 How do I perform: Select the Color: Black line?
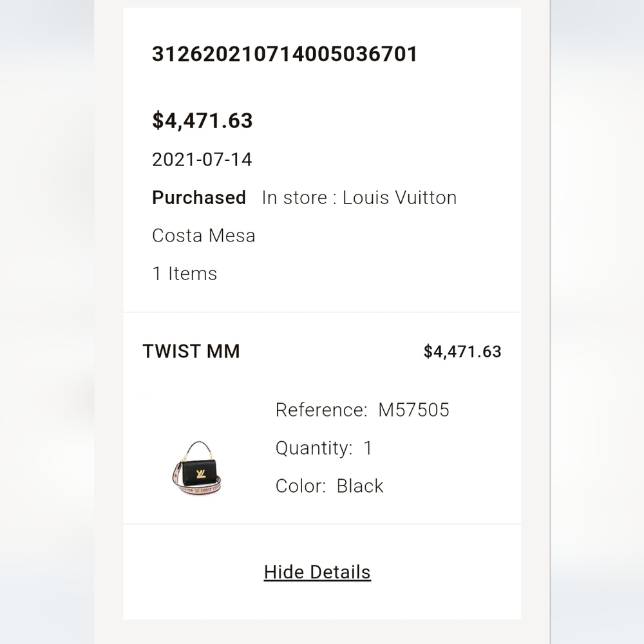(329, 486)
